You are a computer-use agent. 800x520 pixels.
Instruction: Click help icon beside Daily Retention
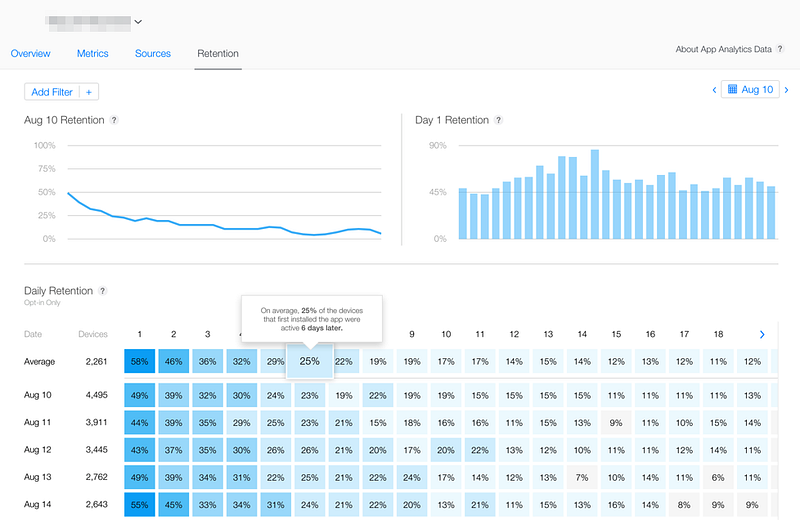point(103,291)
